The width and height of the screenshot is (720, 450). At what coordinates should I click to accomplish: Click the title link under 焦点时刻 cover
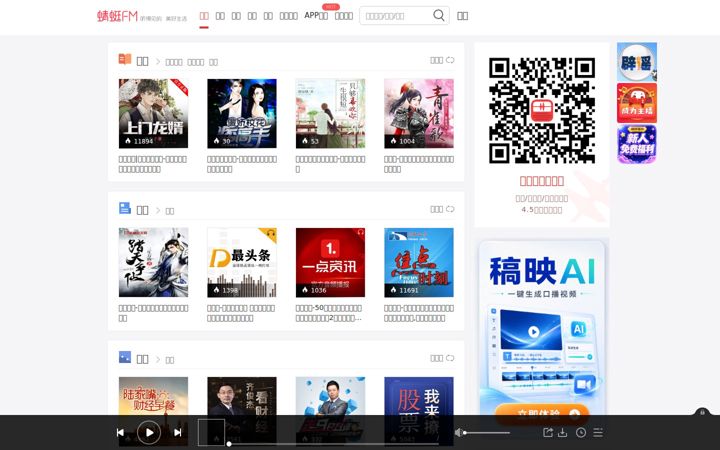419,313
